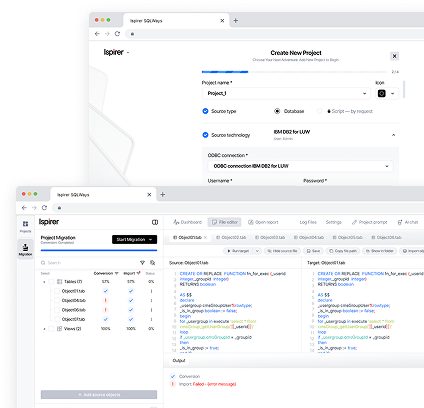Click the Import Failed error icon in Output
Screen dimensions: 424x408
(173, 384)
